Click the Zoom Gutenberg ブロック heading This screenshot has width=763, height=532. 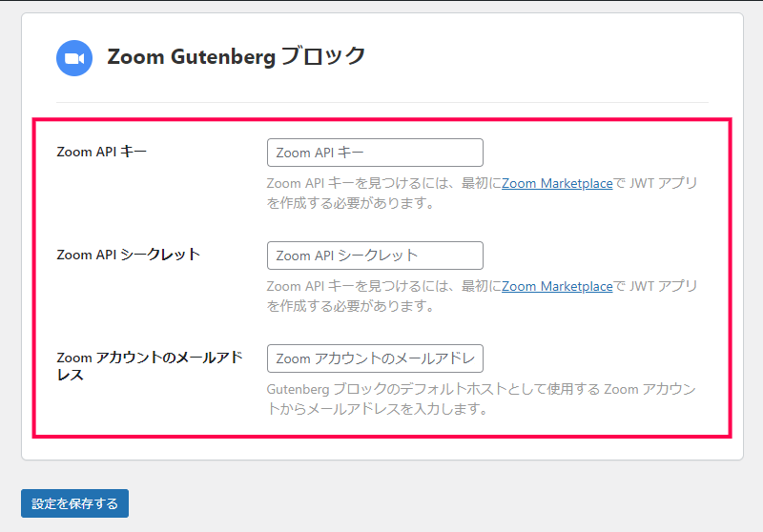[236, 56]
